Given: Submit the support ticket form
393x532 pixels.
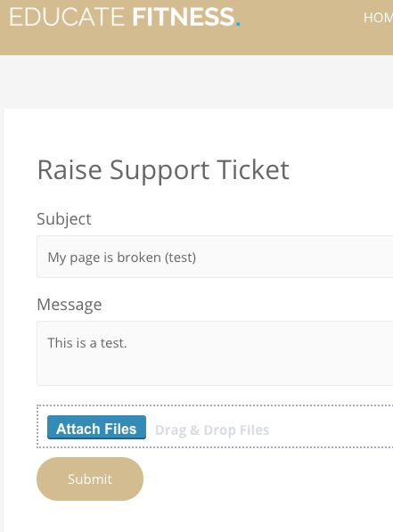Looking at the screenshot, I should click(90, 479).
